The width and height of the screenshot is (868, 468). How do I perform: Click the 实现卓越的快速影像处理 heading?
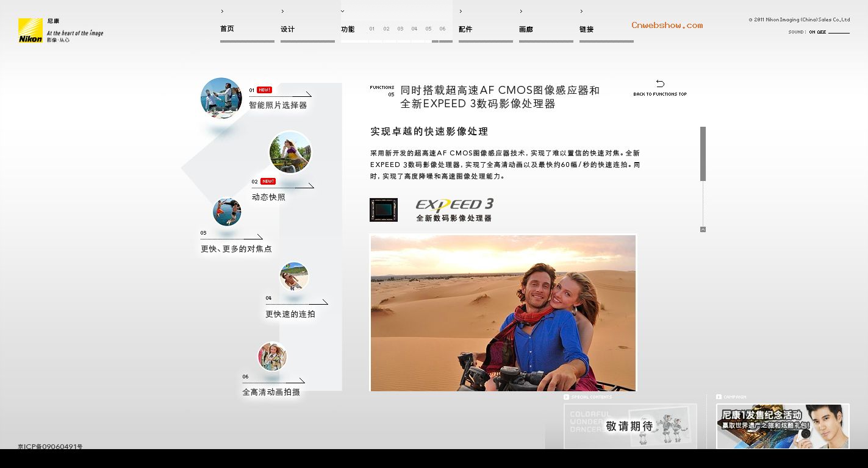429,132
